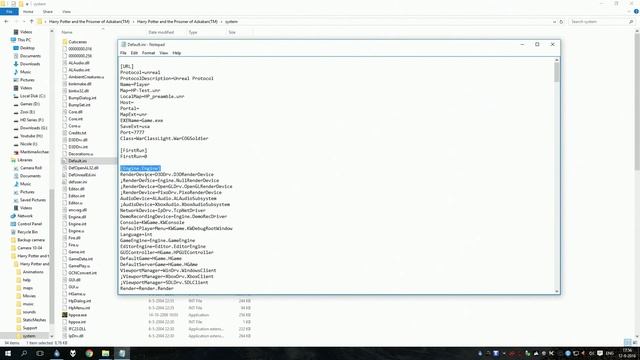Open the address bar history dropdown
Viewport: 640px width, 360px height.
pyautogui.click(x=554, y=22)
